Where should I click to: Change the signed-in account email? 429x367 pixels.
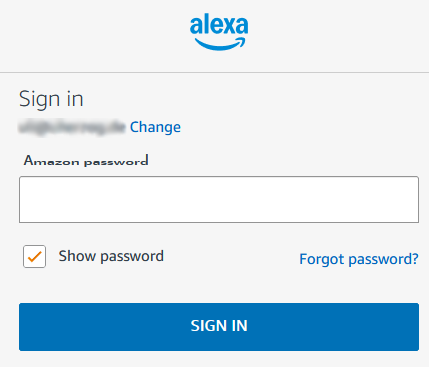click(x=155, y=127)
